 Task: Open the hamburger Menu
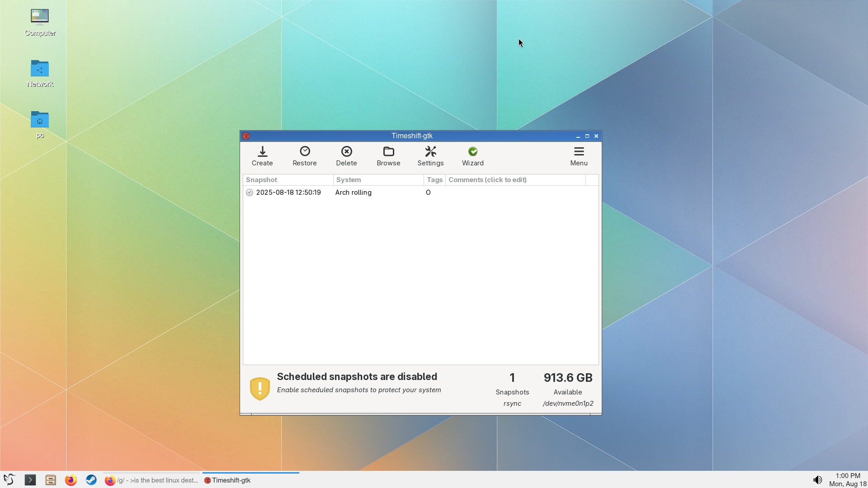pyautogui.click(x=579, y=151)
